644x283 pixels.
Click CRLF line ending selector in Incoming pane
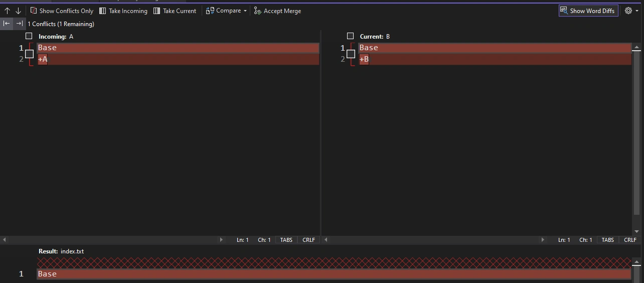[309, 240]
